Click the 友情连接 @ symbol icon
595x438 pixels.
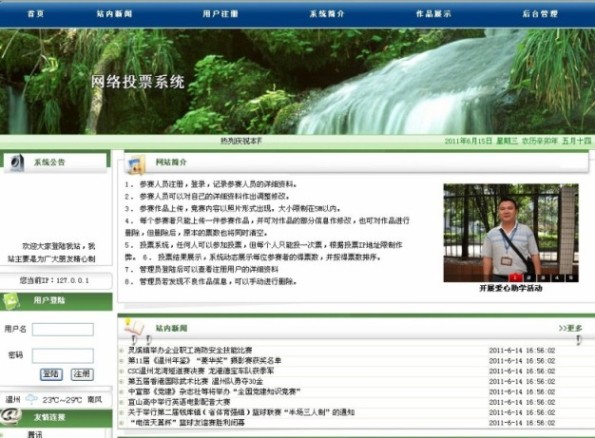tap(11, 416)
